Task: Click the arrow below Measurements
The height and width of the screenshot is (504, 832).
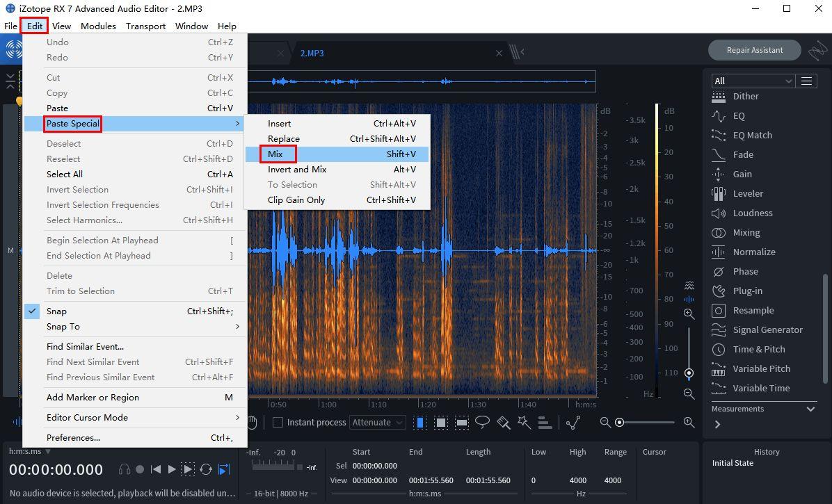Action: [717, 425]
